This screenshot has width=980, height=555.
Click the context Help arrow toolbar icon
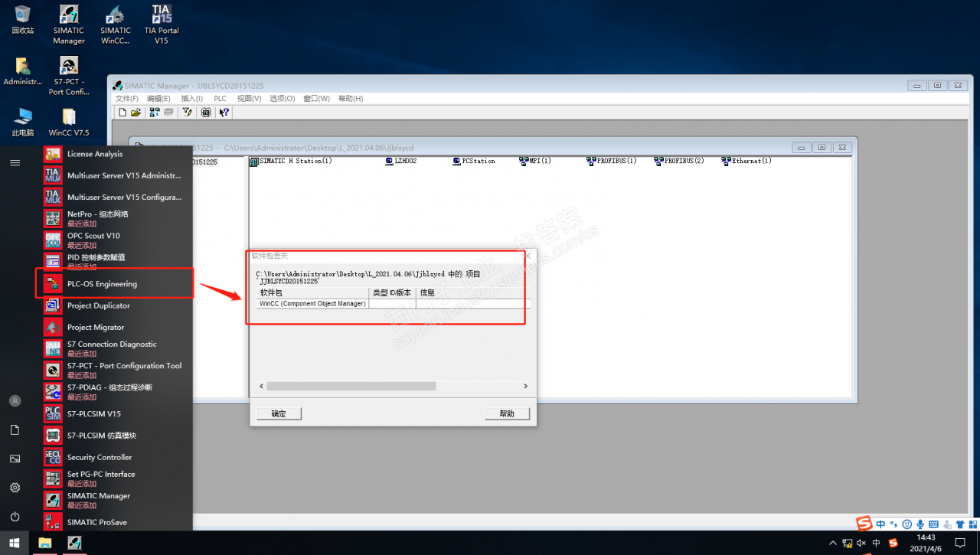pos(224,113)
